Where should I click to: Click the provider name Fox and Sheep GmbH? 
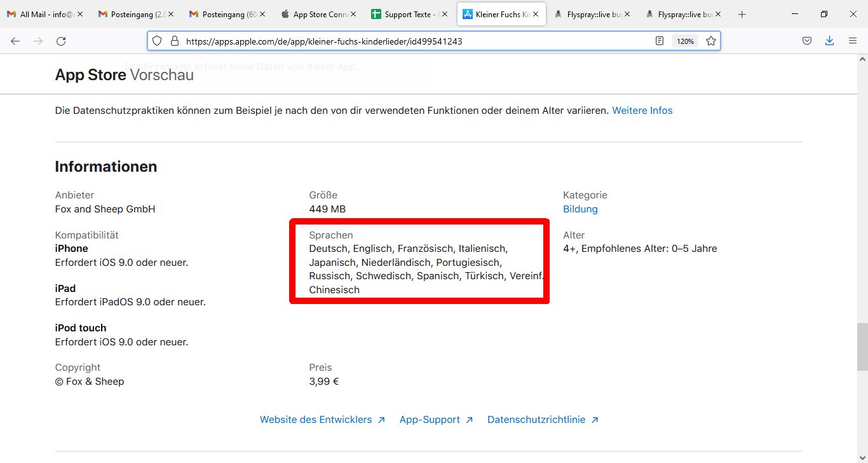(105, 209)
